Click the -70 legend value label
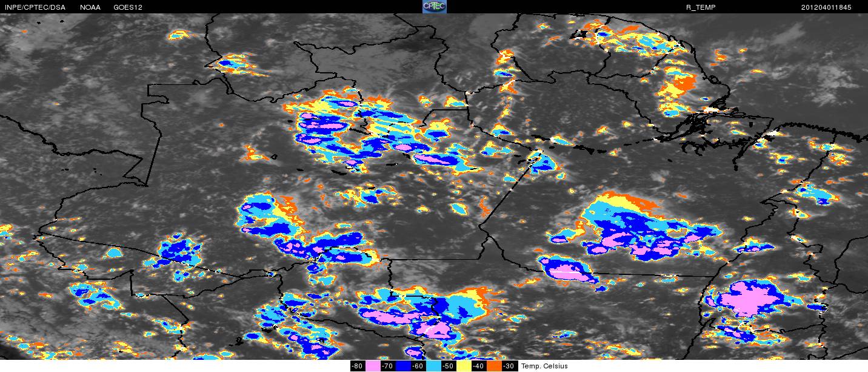This screenshot has width=868, height=372. (388, 366)
